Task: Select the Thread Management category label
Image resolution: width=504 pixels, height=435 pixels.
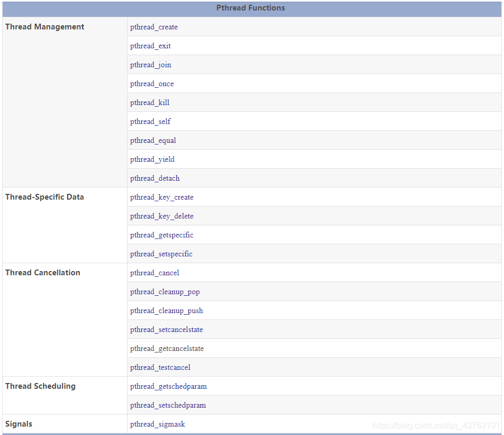Action: click(45, 27)
